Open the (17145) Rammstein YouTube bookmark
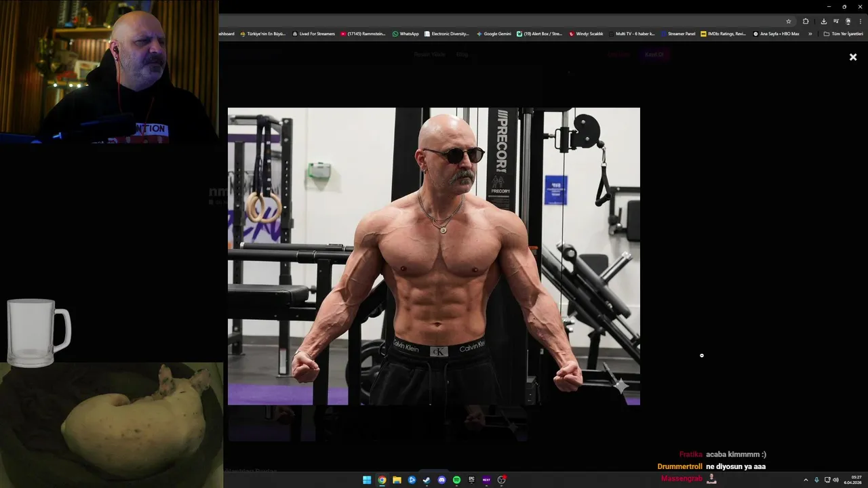868x488 pixels. (363, 34)
